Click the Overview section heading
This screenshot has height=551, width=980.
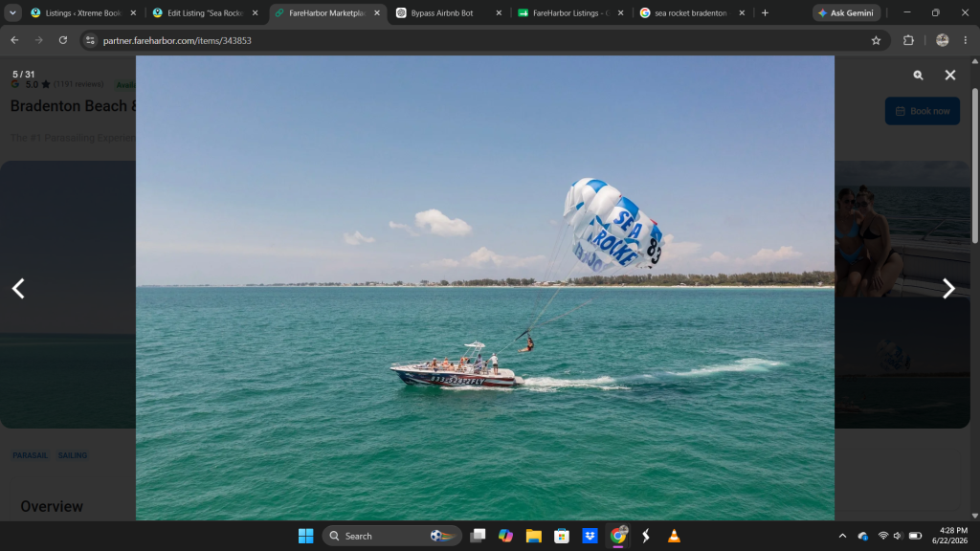(x=52, y=507)
